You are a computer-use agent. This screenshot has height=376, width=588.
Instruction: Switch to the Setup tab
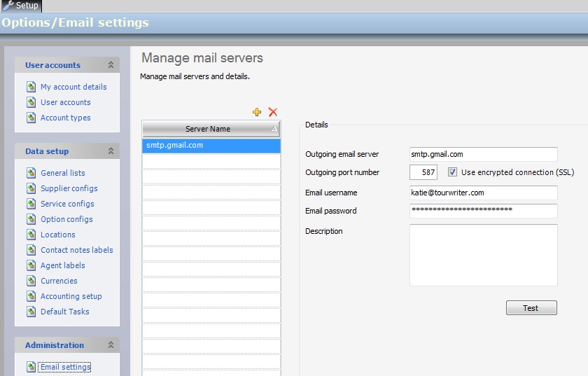tap(21, 6)
